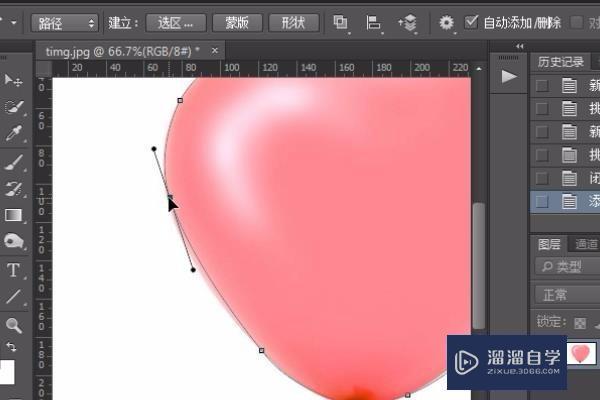The height and width of the screenshot is (400, 600).
Task: Set history brush source for highlighted 添 state
Action: [542, 201]
